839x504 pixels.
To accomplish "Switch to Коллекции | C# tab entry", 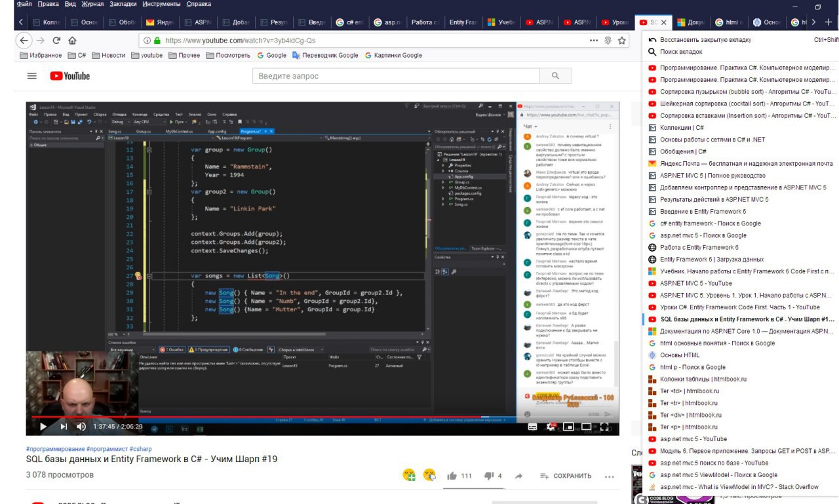I will (x=741, y=128).
